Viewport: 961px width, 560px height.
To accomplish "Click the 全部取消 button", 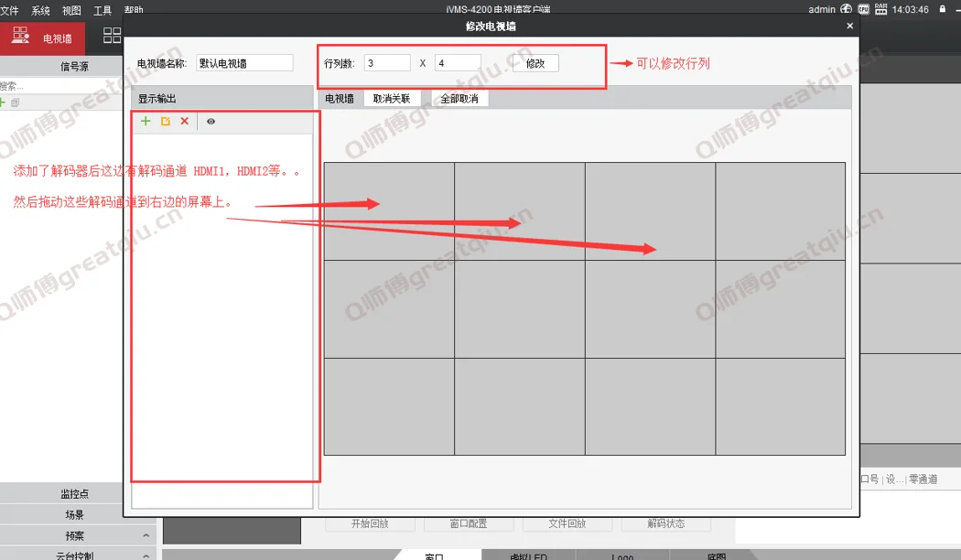I will tap(459, 99).
